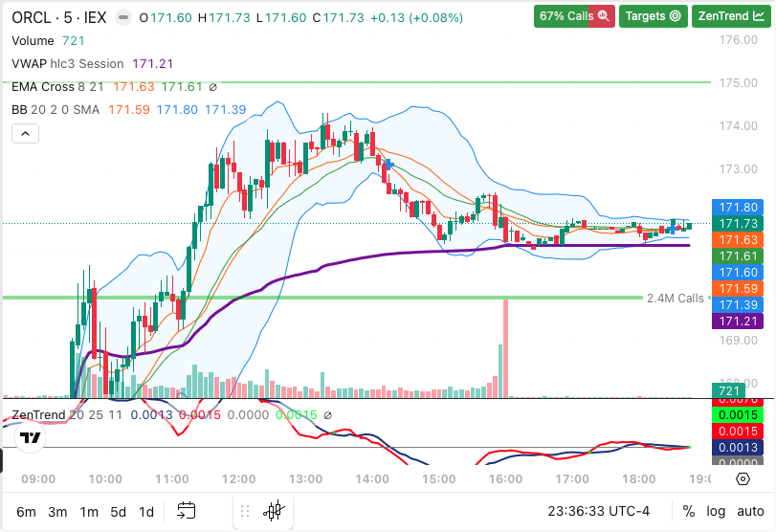The height and width of the screenshot is (532, 776).
Task: Click the 175.00 price axis label
Action: 738,83
